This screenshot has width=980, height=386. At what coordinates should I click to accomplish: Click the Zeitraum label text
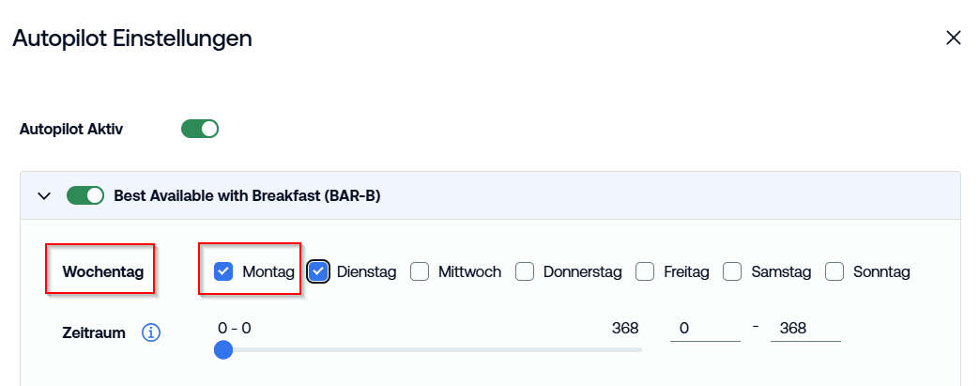click(x=94, y=332)
